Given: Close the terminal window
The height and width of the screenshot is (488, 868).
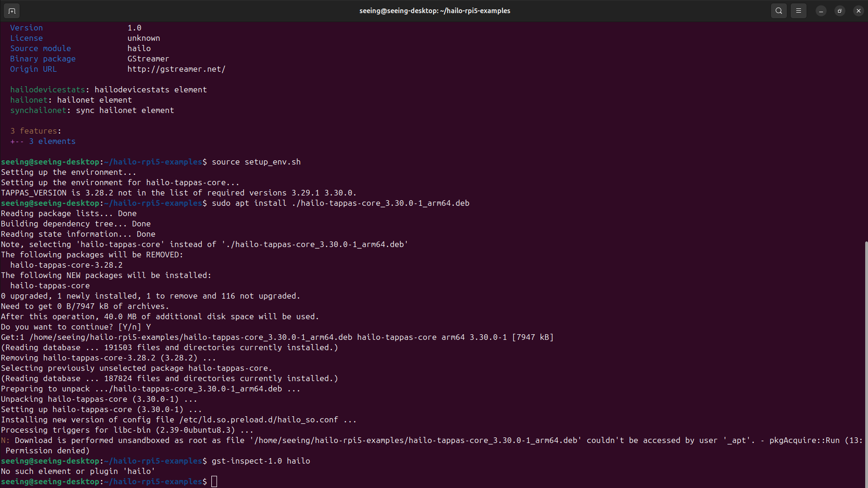Looking at the screenshot, I should [858, 11].
